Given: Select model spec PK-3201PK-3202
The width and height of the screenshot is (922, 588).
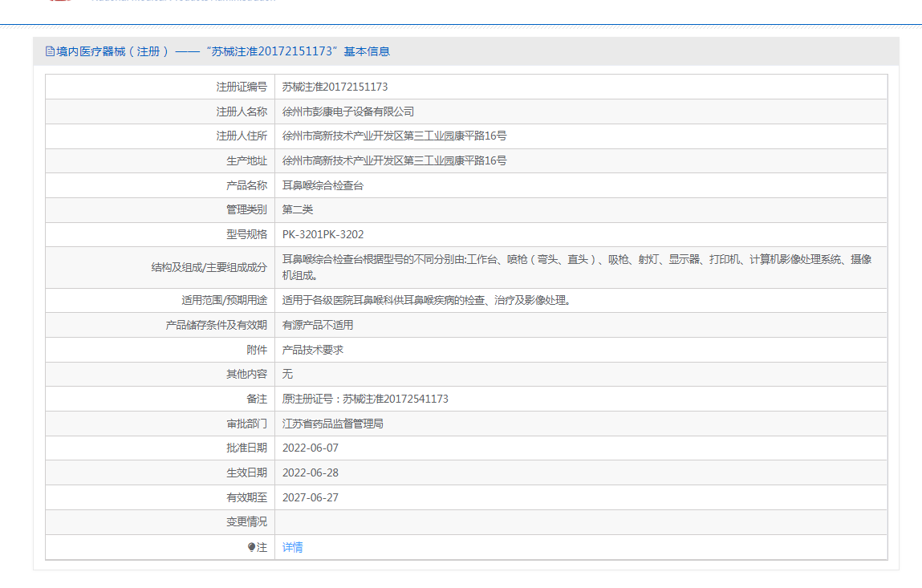Looking at the screenshot, I should [323, 234].
